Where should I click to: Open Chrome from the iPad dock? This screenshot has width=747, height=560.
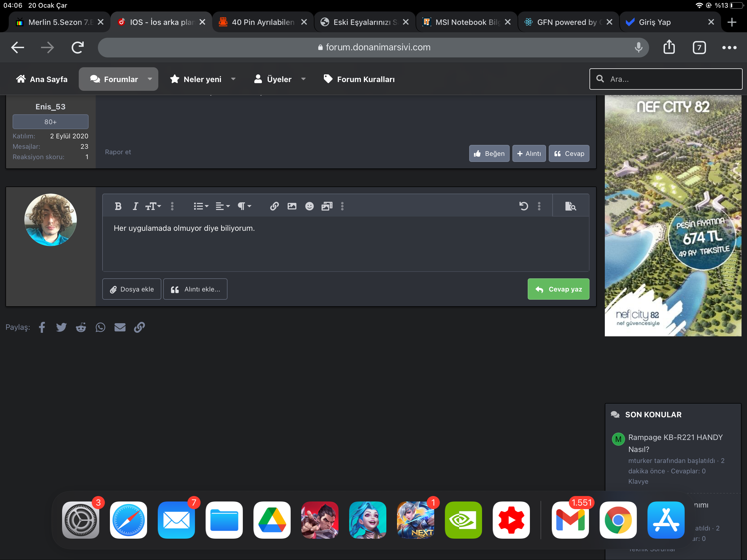[618, 520]
